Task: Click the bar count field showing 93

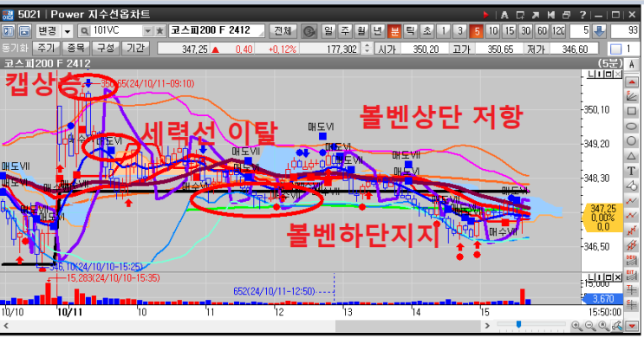Action: (x=625, y=31)
